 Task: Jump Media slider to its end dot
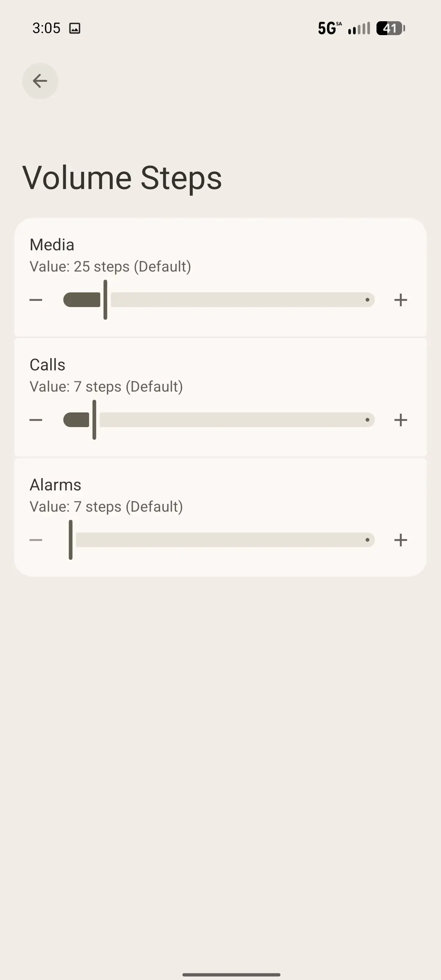367,300
